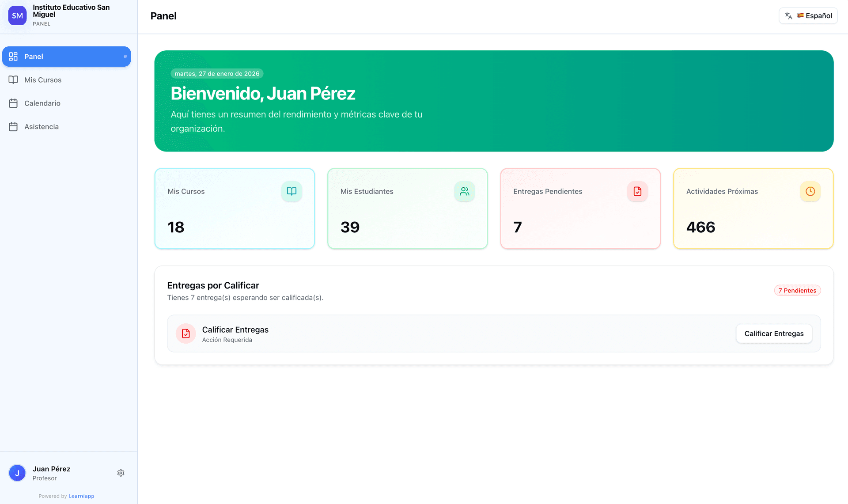The image size is (848, 504).
Task: Click the clock icon on Actividades Próximas card
Action: click(810, 191)
